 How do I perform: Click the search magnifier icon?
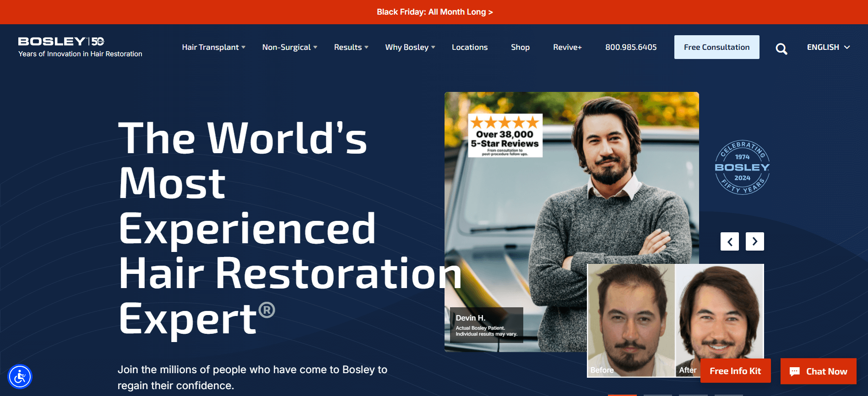(781, 48)
